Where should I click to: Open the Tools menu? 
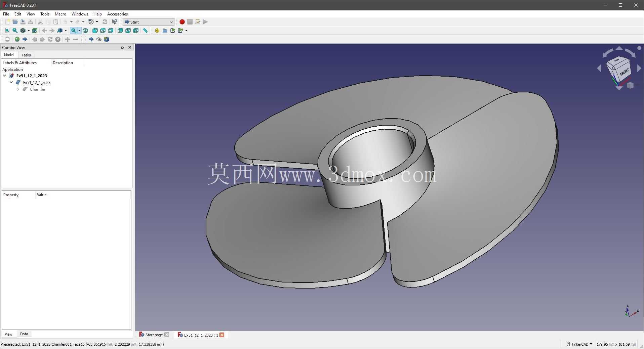[x=45, y=14]
